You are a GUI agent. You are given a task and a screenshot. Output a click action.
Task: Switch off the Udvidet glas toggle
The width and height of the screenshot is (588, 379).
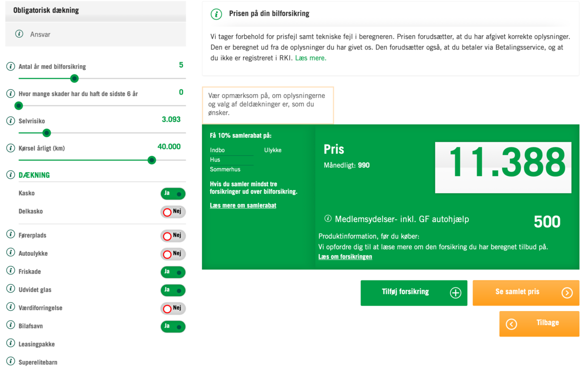(x=173, y=290)
